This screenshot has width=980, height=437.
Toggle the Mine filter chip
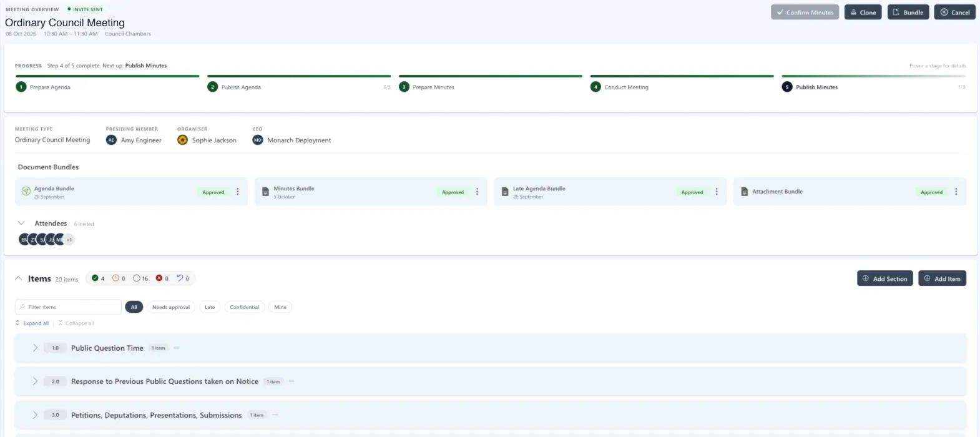(280, 307)
